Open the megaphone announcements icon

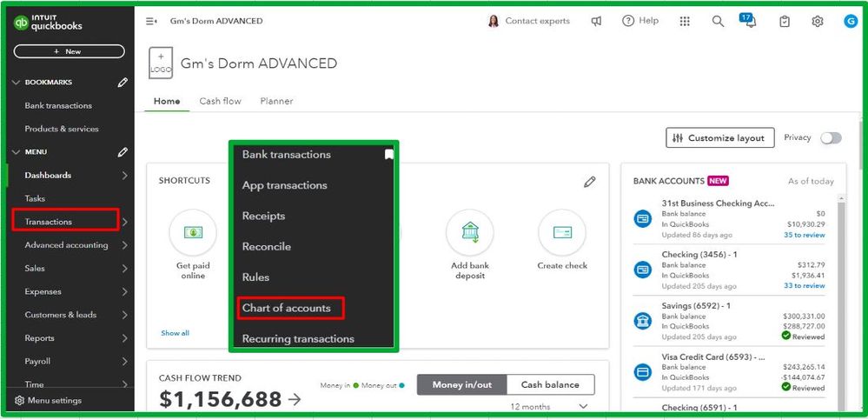[596, 21]
